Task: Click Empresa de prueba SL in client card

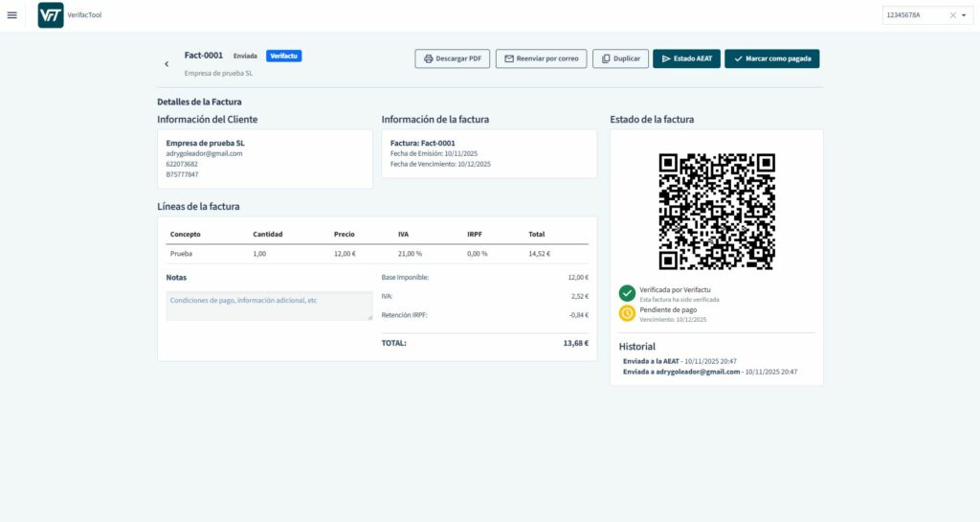Action: (205, 143)
